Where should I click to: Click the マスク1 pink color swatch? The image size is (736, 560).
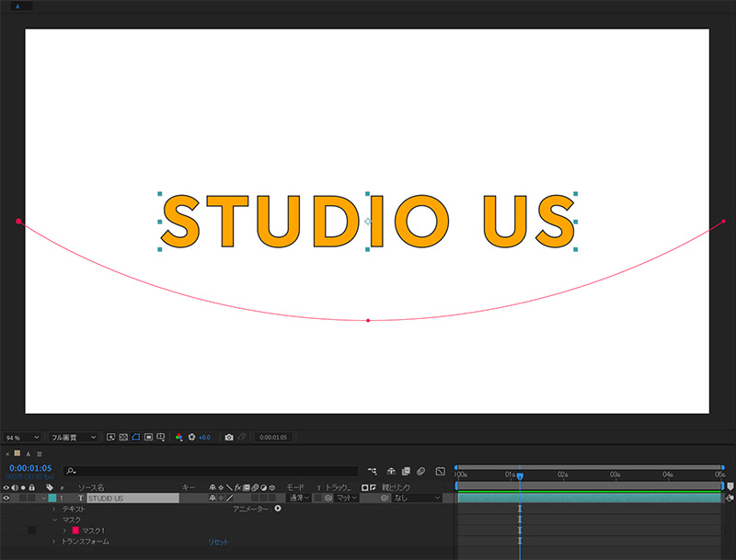tap(75, 530)
